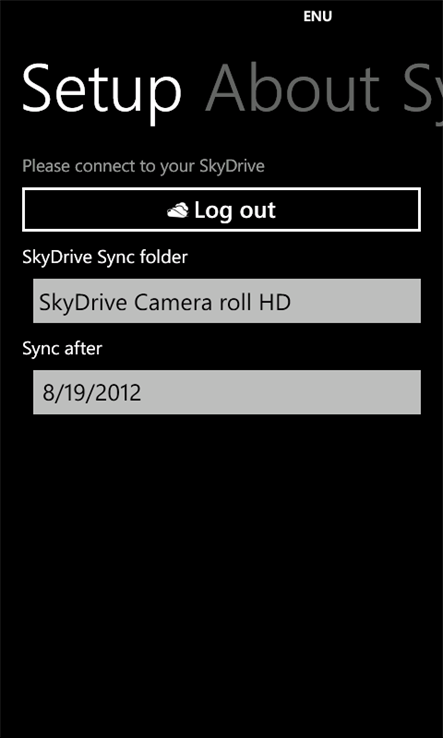Click the 'Sync after' label
443x738 pixels.
(62, 349)
